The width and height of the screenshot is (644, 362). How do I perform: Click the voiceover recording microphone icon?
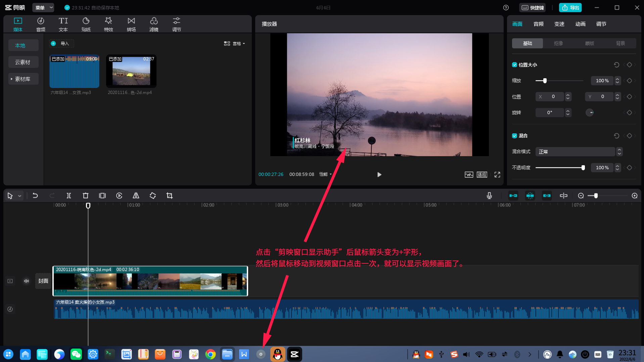[489, 195]
